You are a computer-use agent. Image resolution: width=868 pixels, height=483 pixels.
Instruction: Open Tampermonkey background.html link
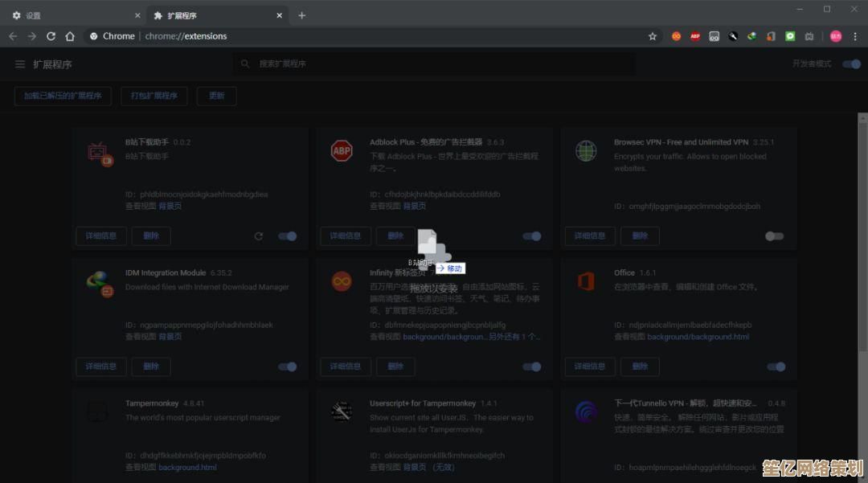click(187, 468)
